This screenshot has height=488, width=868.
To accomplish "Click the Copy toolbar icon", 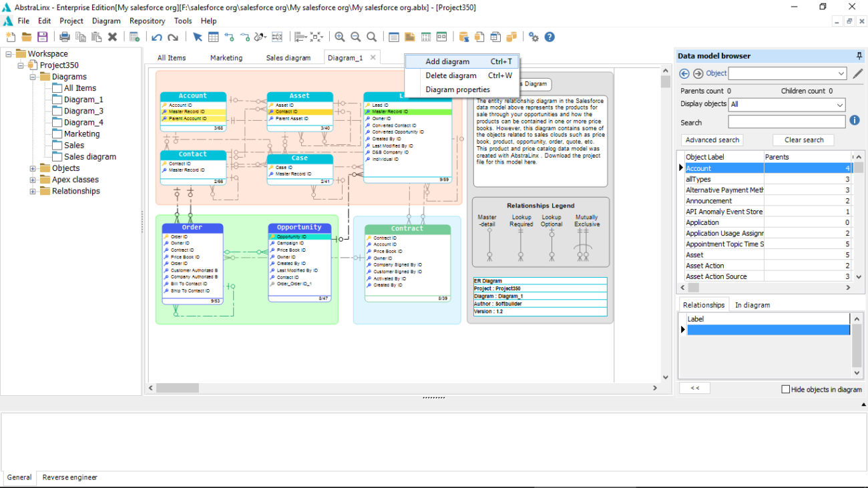I will (81, 37).
